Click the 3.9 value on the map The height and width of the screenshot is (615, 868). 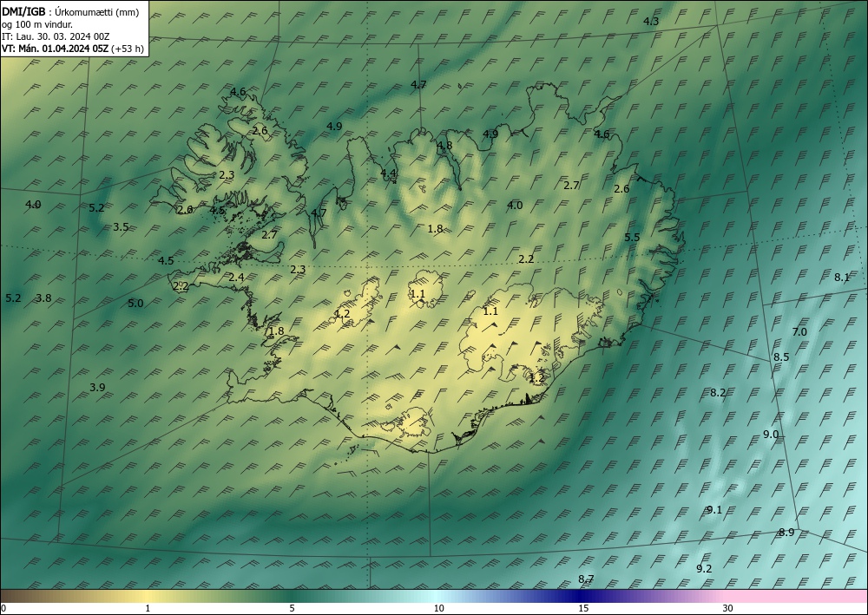pos(97,387)
